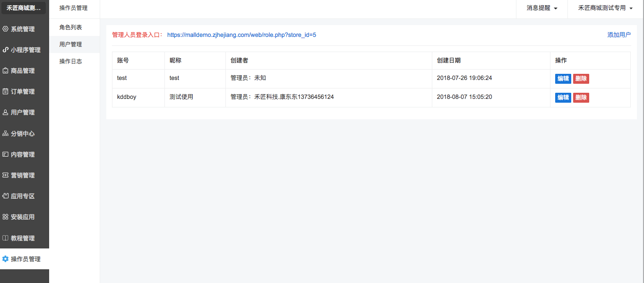
Task: Click the date 2018-07-26 19:06:24
Action: pos(464,78)
